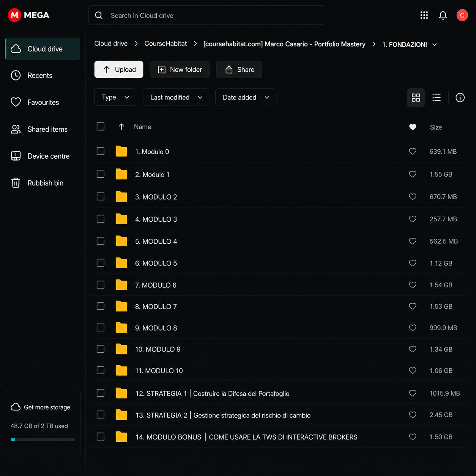Favourite the 4. MODULO 3 heart icon
Viewport: 476px width, 476px height.
(413, 219)
